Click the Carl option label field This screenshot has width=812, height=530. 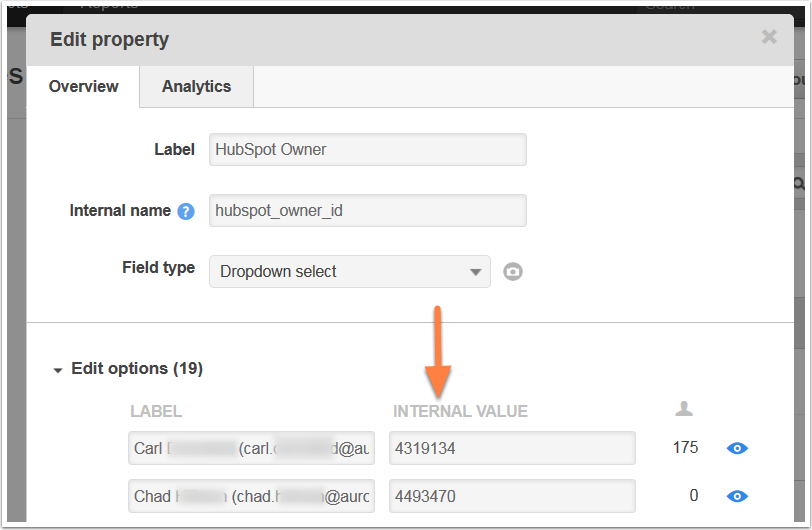point(251,448)
